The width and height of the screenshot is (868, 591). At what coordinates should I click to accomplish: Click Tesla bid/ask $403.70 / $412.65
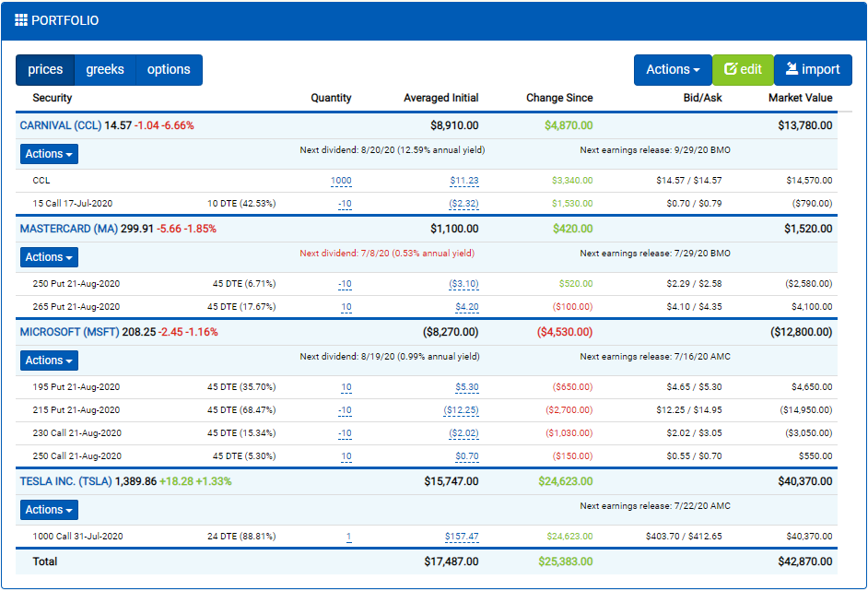point(684,537)
